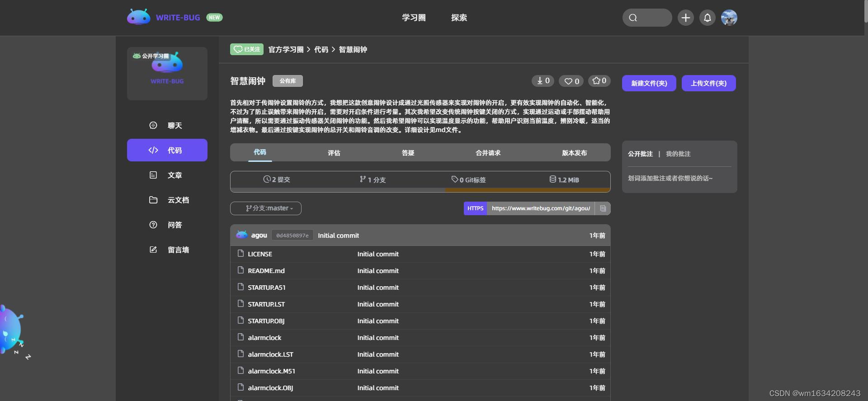This screenshot has height=401, width=868.
Task: Click Initial commit message in header row
Action: point(338,235)
